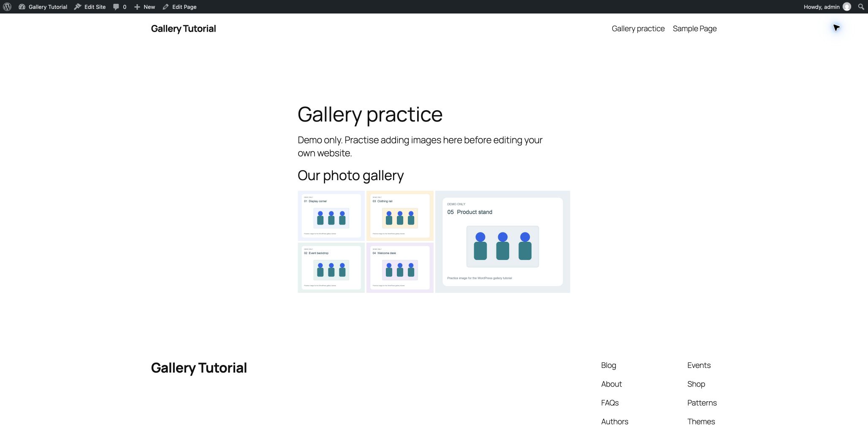Open the comments bubble showing 0

pyautogui.click(x=119, y=7)
